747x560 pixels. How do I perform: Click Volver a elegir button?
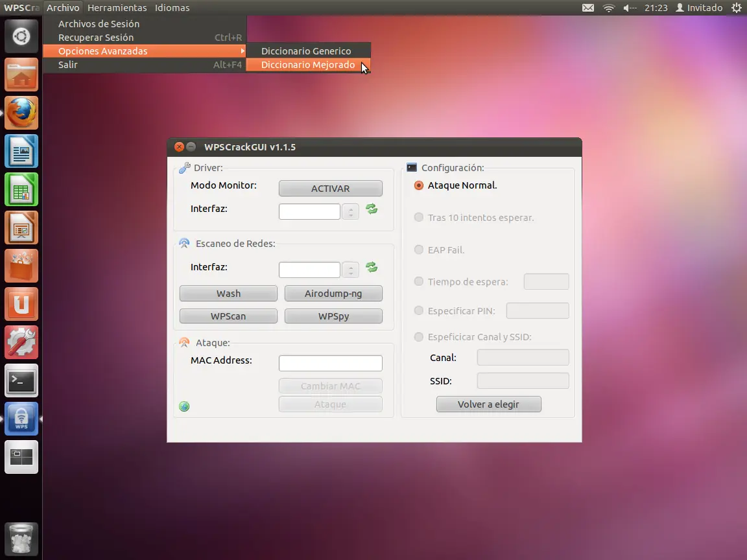pos(489,404)
